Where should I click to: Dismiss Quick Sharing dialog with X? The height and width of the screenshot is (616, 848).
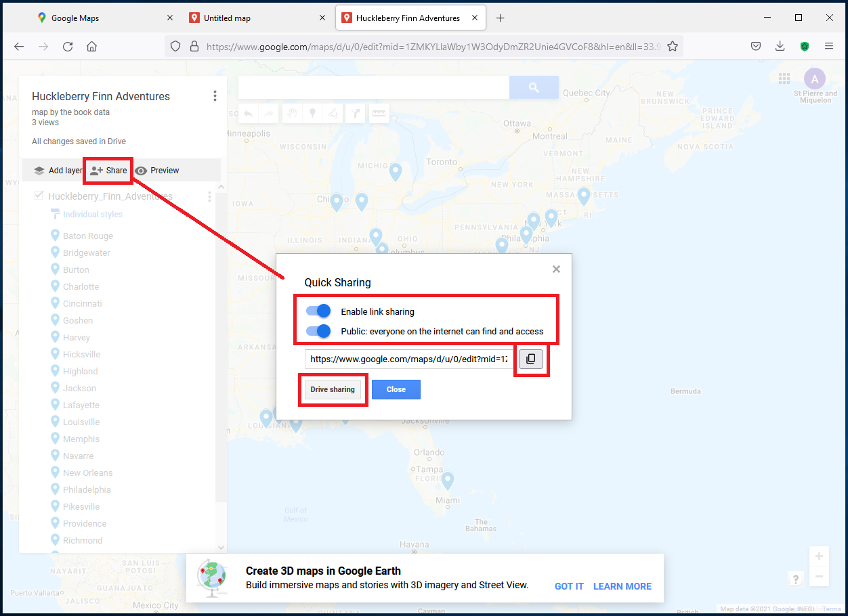point(556,269)
